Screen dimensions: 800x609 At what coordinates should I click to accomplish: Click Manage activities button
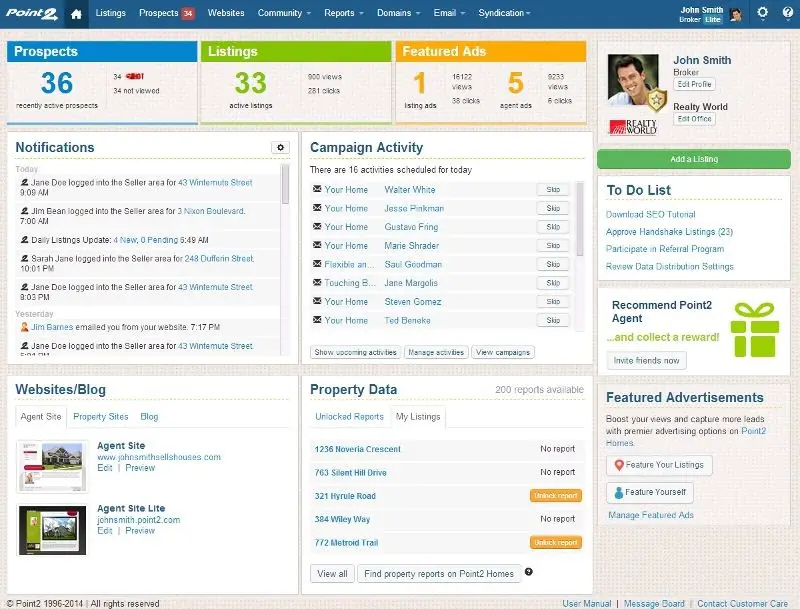(x=436, y=352)
